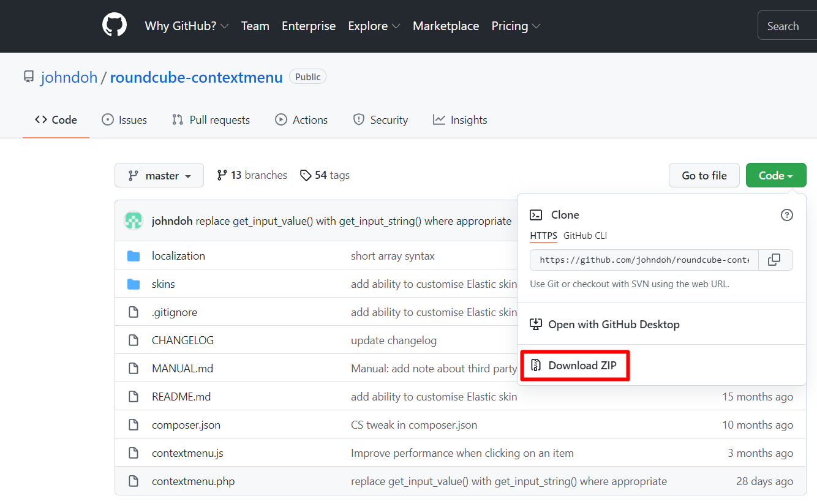Viewport: 817px width, 504px height.
Task: Click the help question mark icon in Clone panel
Action: click(787, 215)
